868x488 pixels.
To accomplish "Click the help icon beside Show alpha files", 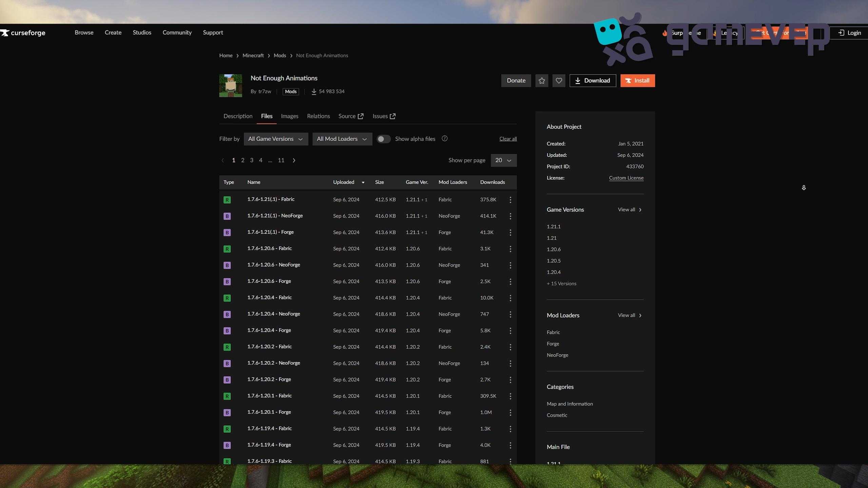I will pyautogui.click(x=445, y=139).
